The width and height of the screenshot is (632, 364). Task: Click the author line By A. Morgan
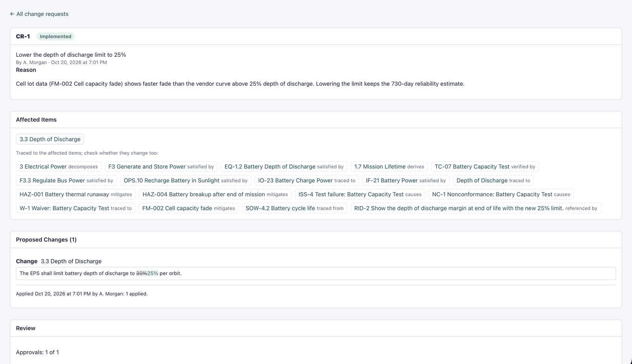tap(61, 62)
